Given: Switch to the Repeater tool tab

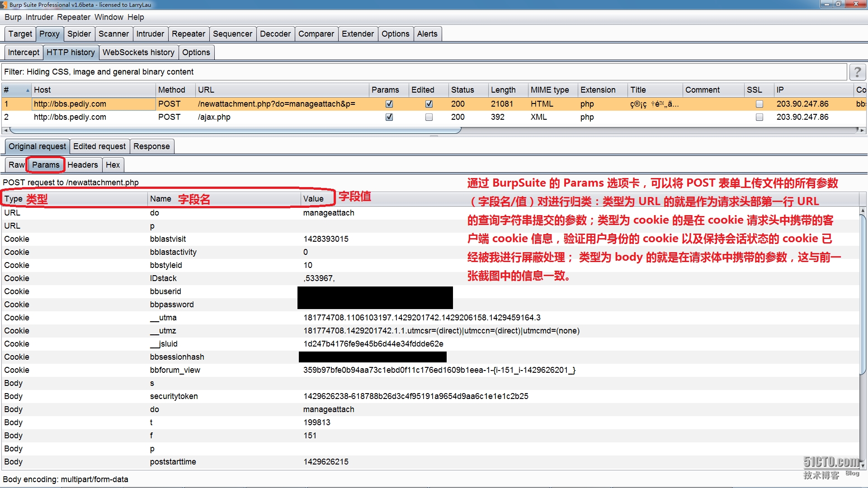Looking at the screenshot, I should (x=189, y=34).
